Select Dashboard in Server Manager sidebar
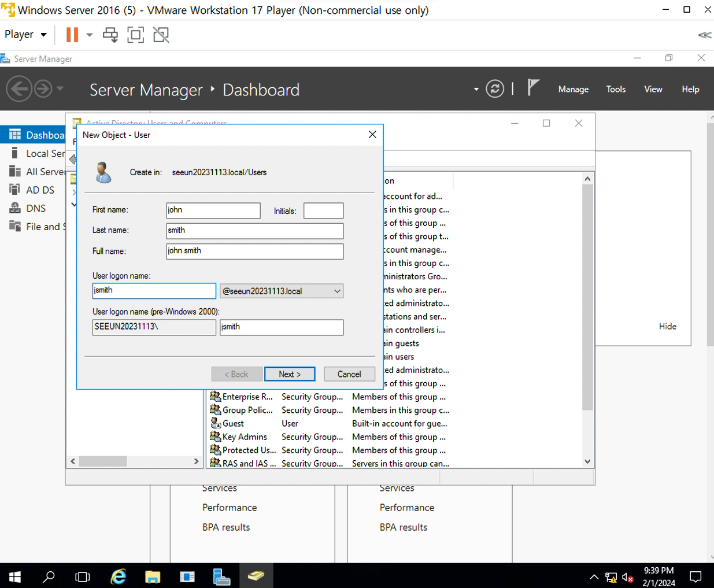Image resolution: width=714 pixels, height=588 pixels. [33, 135]
